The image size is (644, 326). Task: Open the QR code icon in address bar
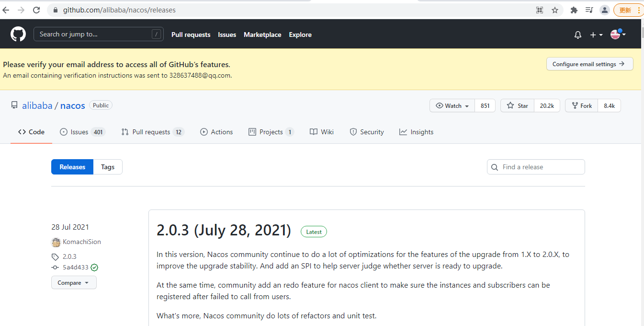click(x=540, y=10)
